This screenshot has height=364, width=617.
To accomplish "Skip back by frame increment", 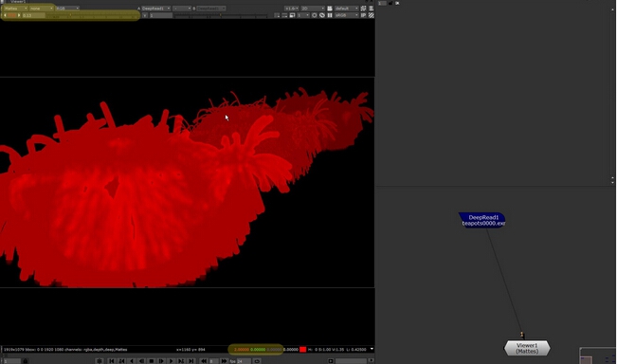I will (x=204, y=361).
